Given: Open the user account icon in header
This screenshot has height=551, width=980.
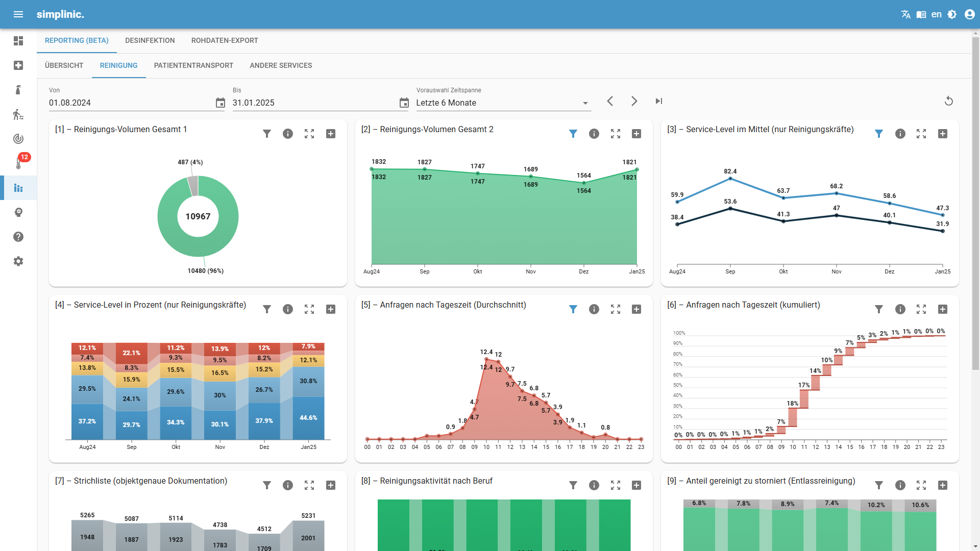Looking at the screenshot, I should click(x=969, y=14).
